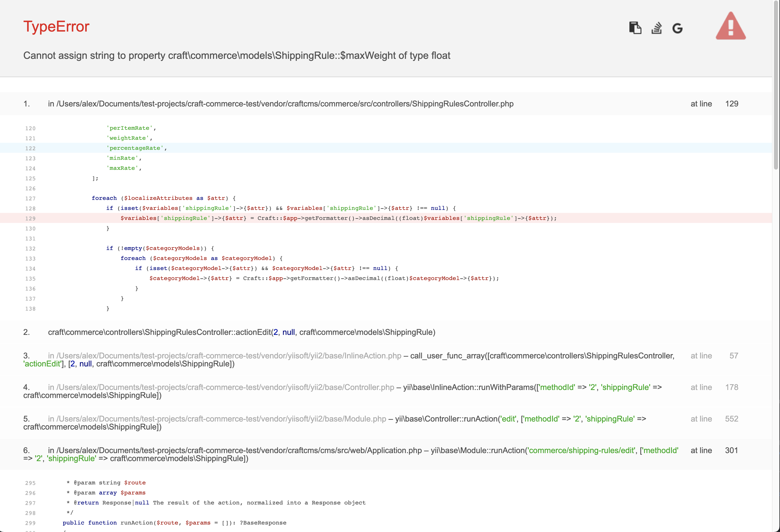Select the highlighted error line 129

pos(336,218)
